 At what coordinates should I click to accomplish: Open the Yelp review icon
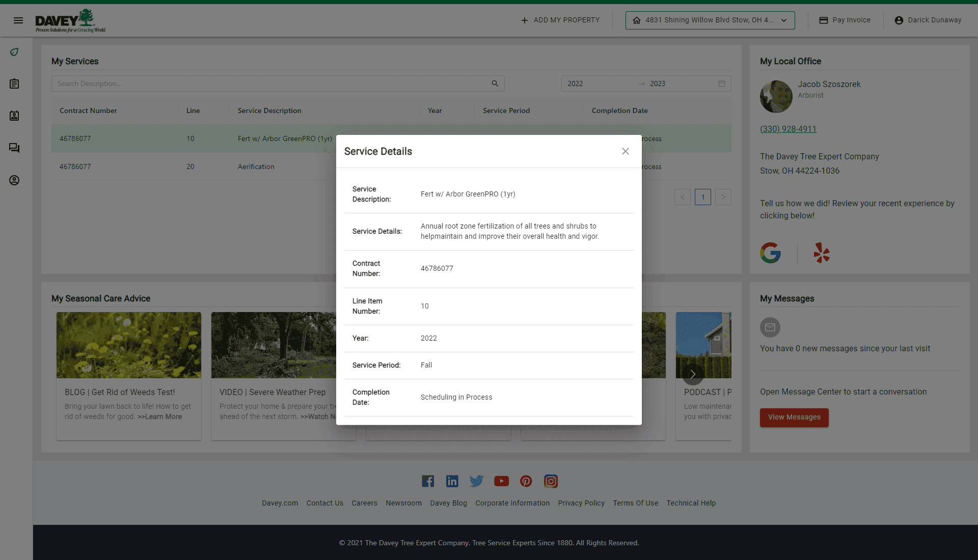tap(821, 253)
